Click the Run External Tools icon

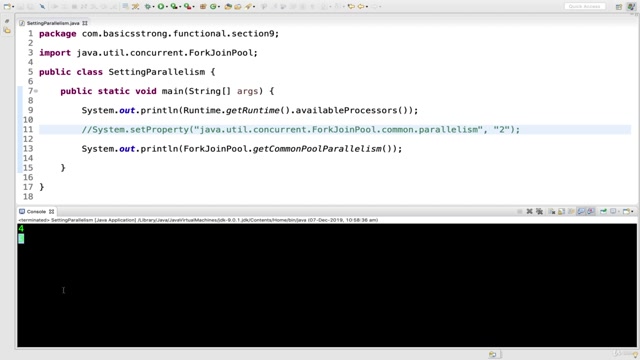(x=187, y=7)
